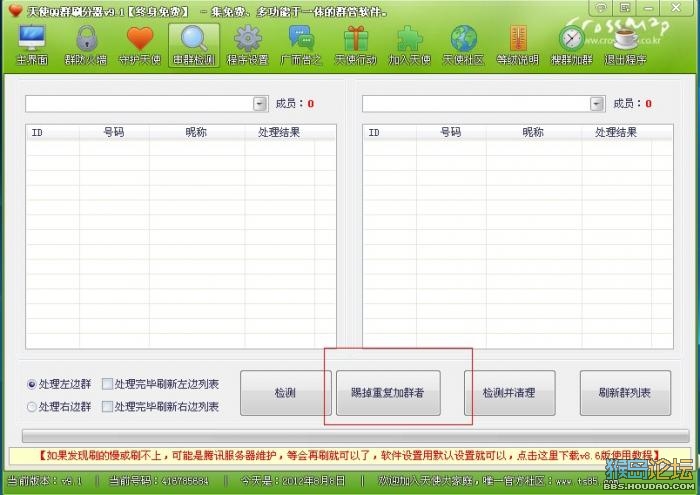Viewport: 700px width, 495px height.
Task: Expand the left group dropdown arrow
Action: [x=260, y=104]
